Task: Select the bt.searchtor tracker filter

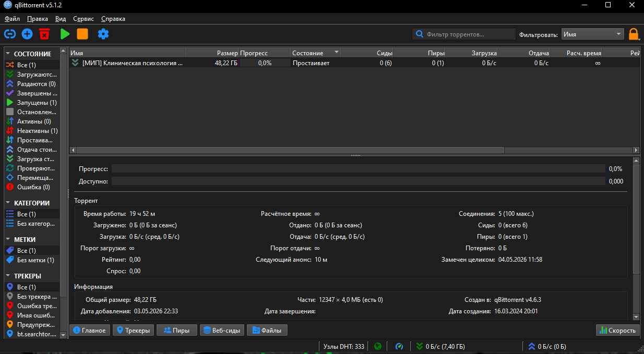Action: click(x=32, y=334)
